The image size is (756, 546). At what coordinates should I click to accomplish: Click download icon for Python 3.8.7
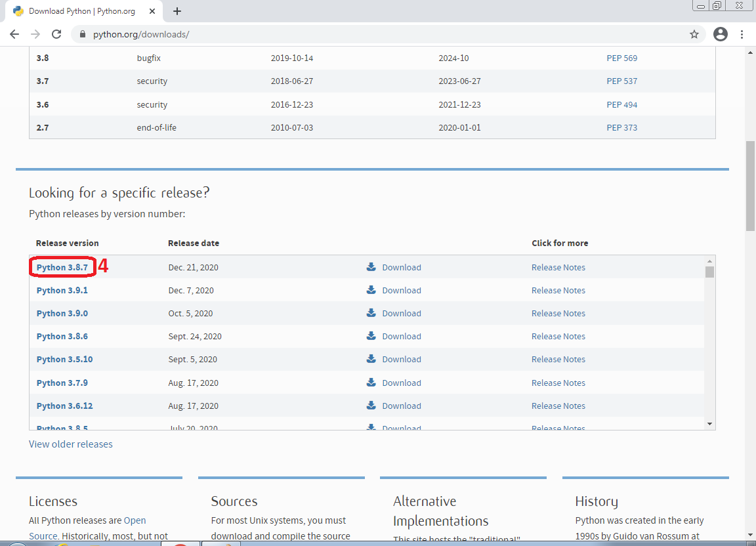click(371, 267)
